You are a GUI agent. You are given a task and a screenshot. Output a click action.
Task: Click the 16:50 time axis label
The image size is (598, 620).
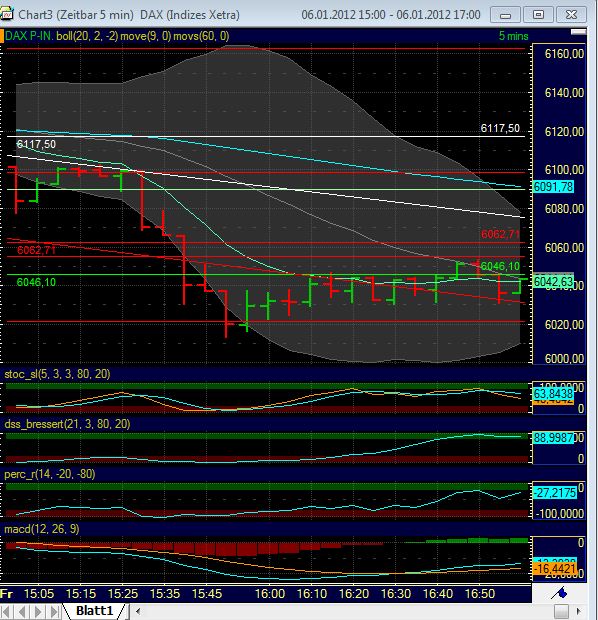pyautogui.click(x=480, y=594)
